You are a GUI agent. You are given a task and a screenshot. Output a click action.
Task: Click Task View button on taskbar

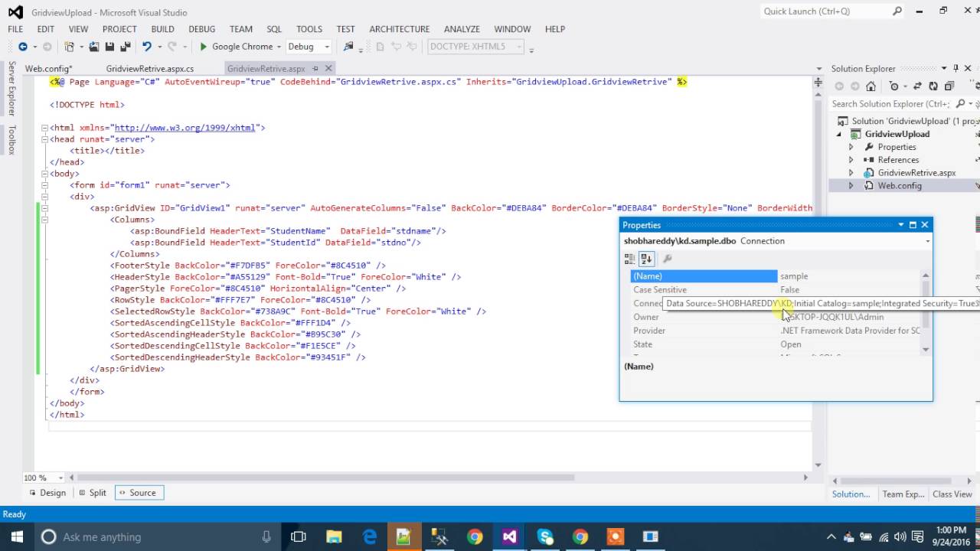point(299,536)
